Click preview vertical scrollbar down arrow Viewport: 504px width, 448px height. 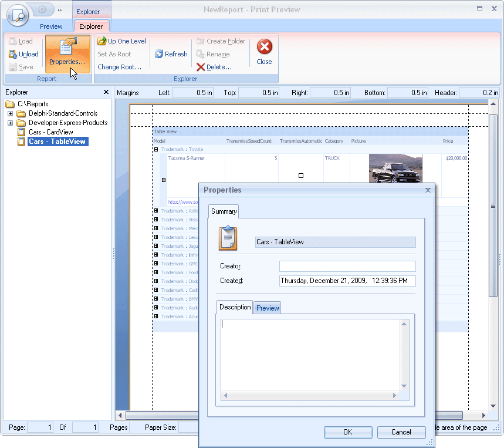coord(493,406)
